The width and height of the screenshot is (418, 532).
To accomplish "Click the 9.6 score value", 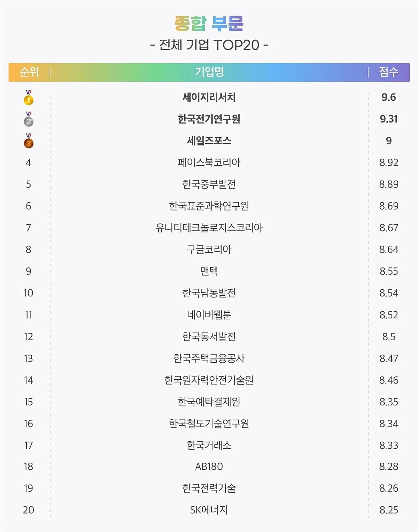I will tap(388, 97).
